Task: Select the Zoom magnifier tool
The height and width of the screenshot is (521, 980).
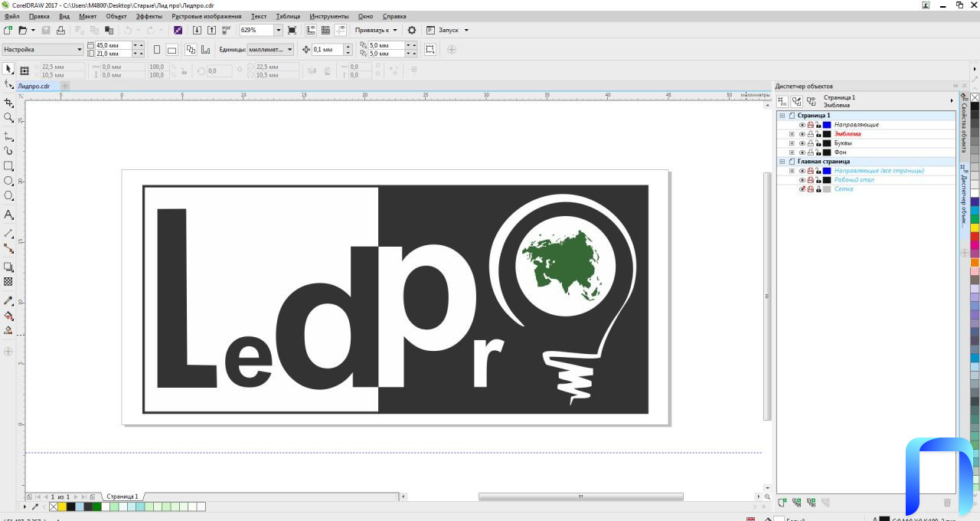Action: pos(8,118)
